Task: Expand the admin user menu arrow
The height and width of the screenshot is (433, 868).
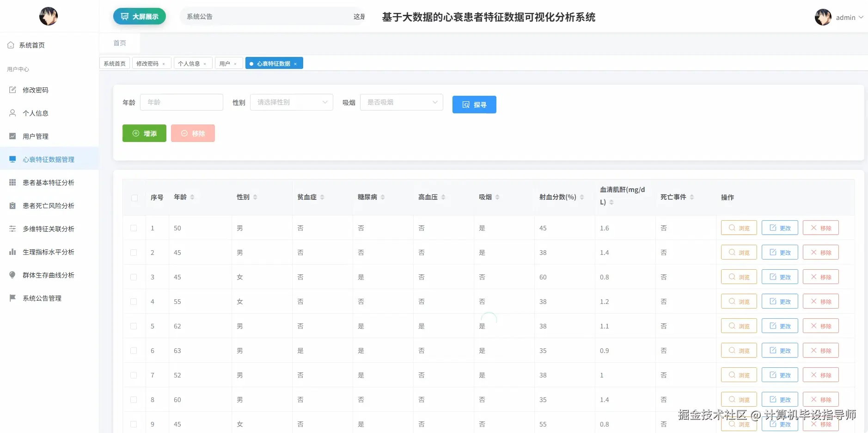Action: pos(861,18)
